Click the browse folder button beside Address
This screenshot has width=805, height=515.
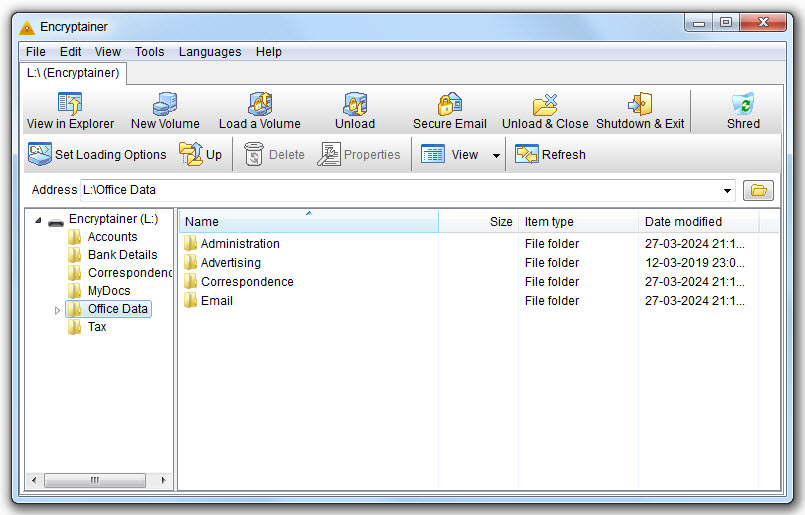click(758, 190)
